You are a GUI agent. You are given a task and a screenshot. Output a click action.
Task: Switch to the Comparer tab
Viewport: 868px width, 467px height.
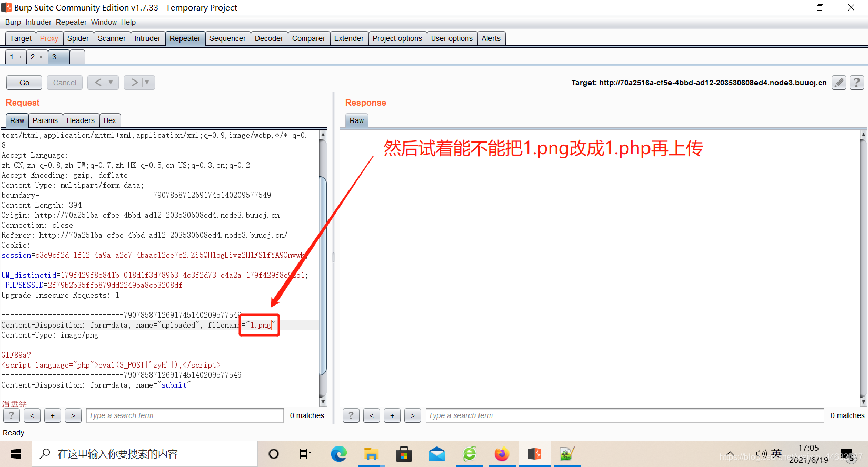click(308, 38)
